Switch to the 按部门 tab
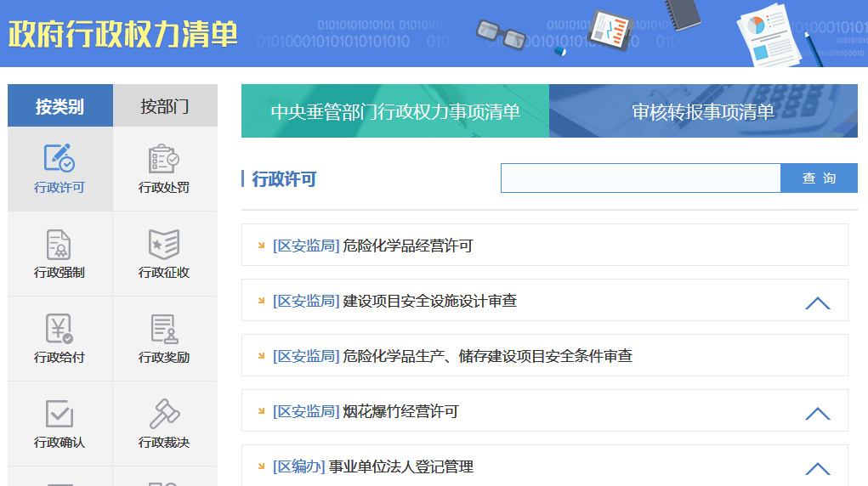This screenshot has height=486, width=868. pos(165,105)
